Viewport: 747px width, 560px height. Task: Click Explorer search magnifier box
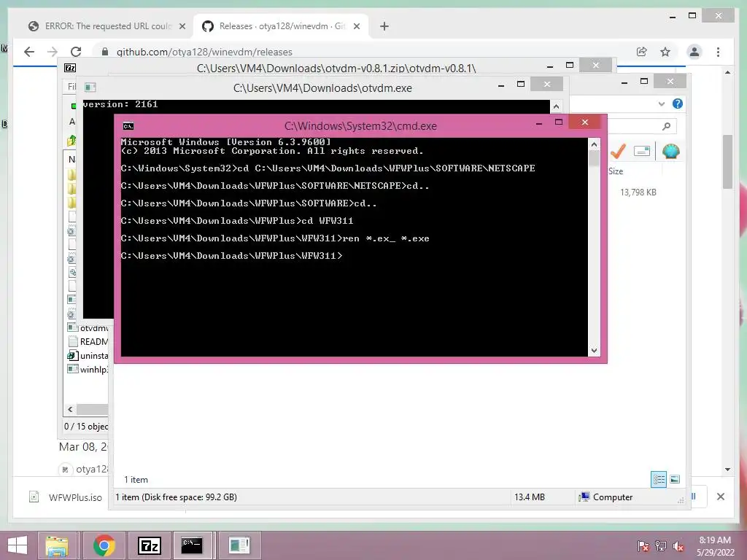(666, 125)
